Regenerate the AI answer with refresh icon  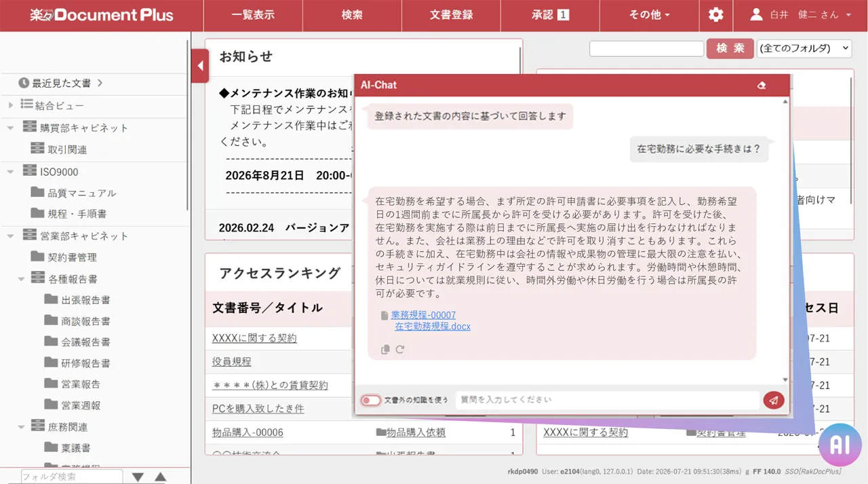(400, 350)
